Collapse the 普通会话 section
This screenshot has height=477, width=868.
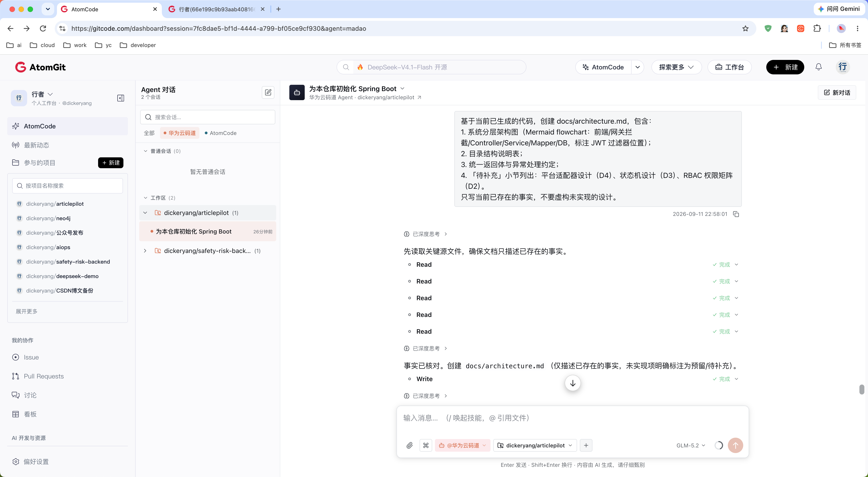(145, 151)
